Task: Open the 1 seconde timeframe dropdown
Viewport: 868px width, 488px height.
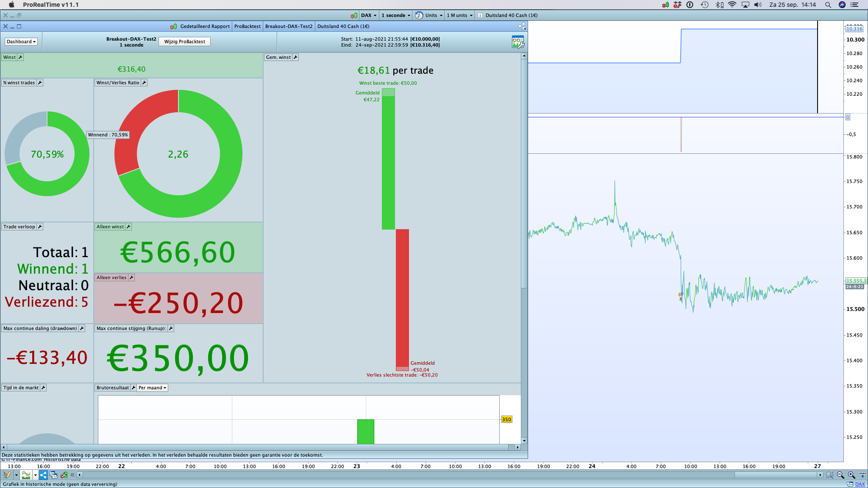Action: click(395, 15)
